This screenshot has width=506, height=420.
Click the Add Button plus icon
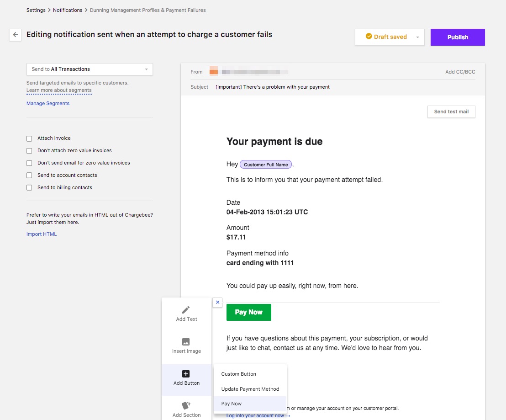(x=186, y=374)
